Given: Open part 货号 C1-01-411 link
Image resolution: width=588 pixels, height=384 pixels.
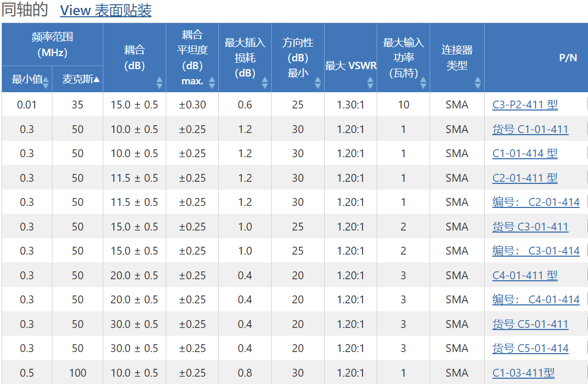Looking at the screenshot, I should 530,129.
